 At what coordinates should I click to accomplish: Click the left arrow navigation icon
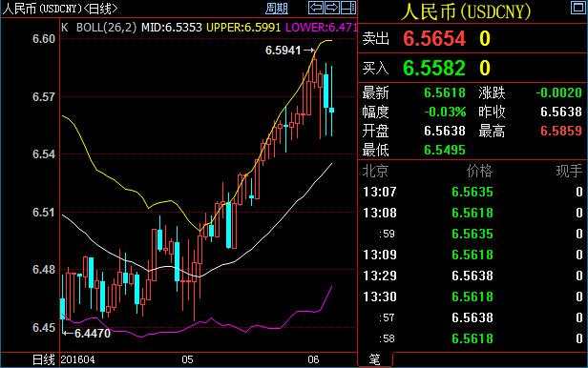(x=316, y=7)
